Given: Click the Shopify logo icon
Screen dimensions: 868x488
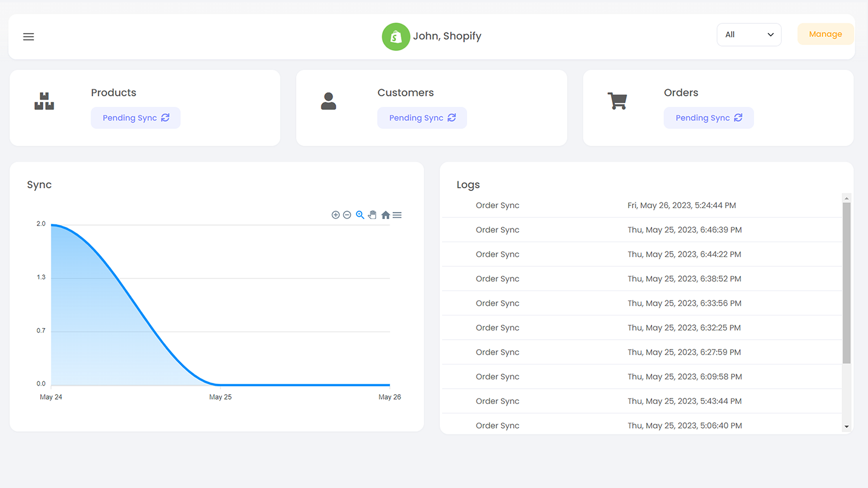Looking at the screenshot, I should pos(395,37).
